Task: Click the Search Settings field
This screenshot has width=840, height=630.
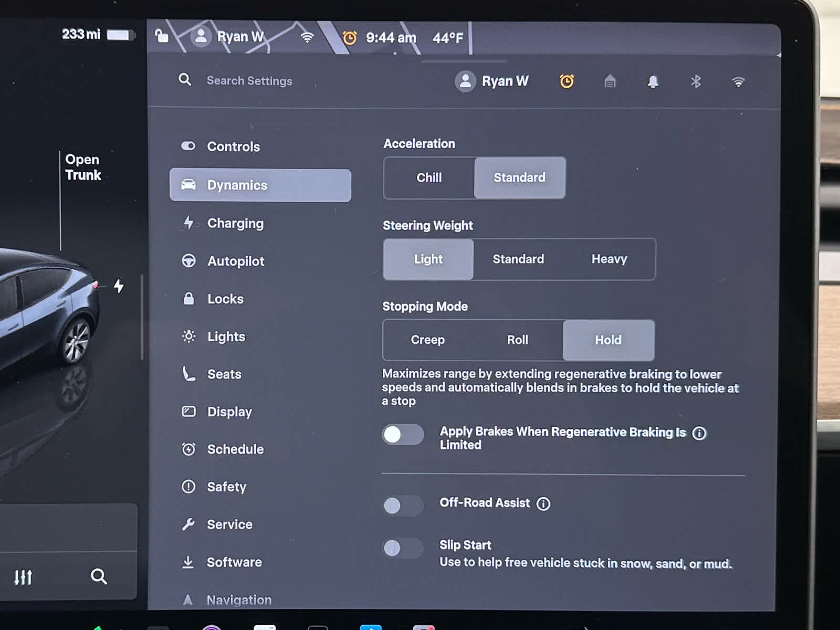Action: point(249,81)
